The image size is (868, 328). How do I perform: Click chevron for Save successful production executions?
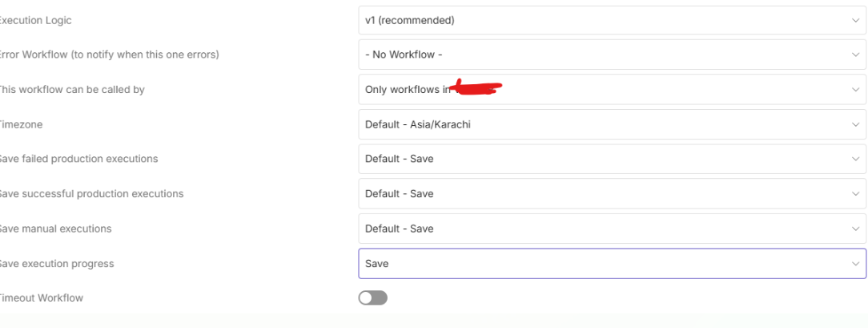pyautogui.click(x=855, y=194)
